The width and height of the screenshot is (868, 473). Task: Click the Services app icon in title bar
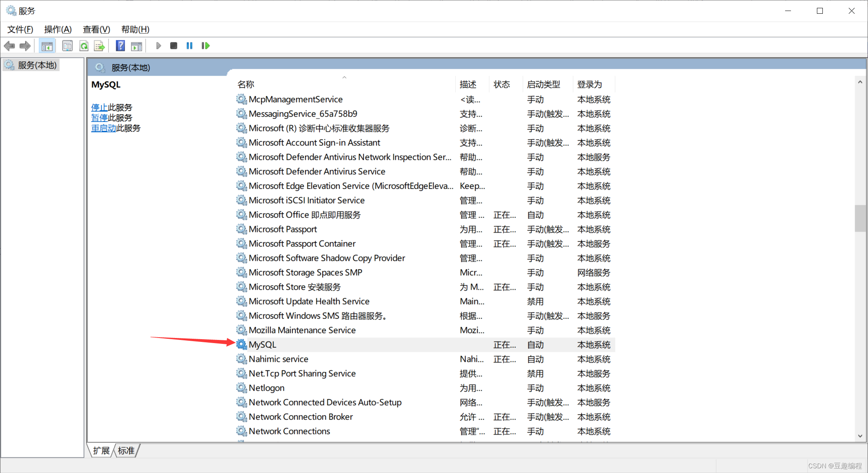(x=11, y=11)
